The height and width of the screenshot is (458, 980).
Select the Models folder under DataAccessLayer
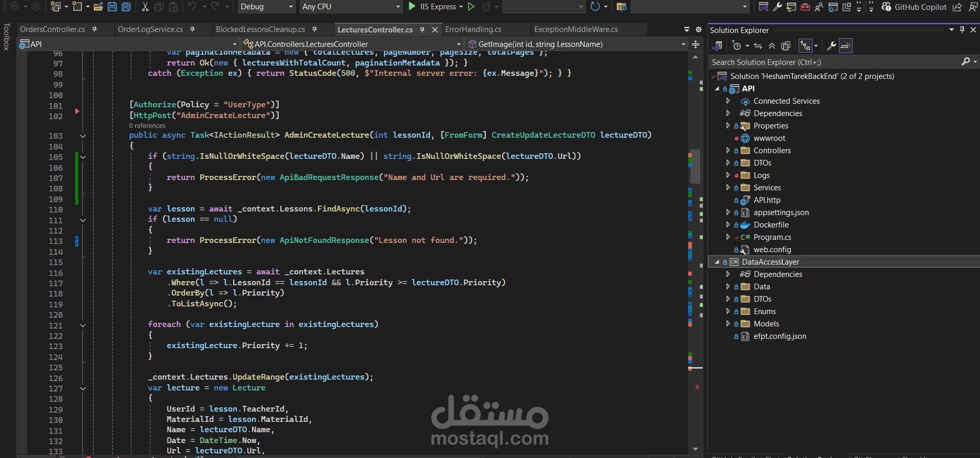[766, 324]
